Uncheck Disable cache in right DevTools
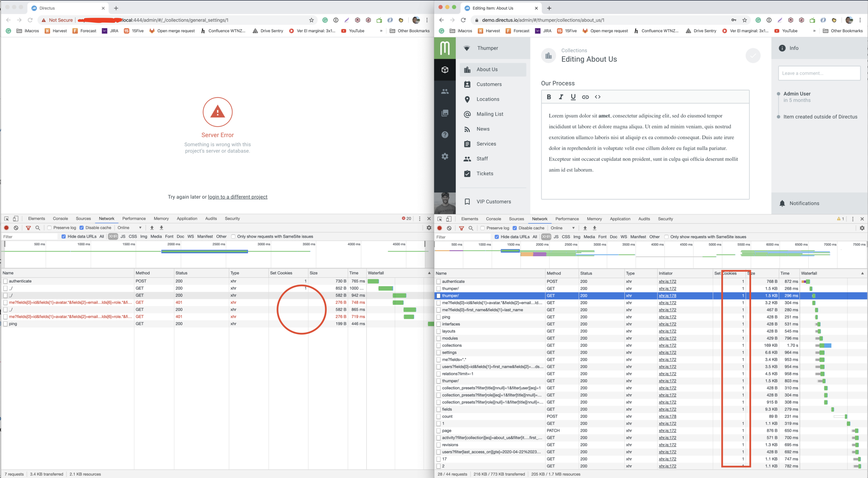Image resolution: width=868 pixels, height=478 pixels. 515,228
